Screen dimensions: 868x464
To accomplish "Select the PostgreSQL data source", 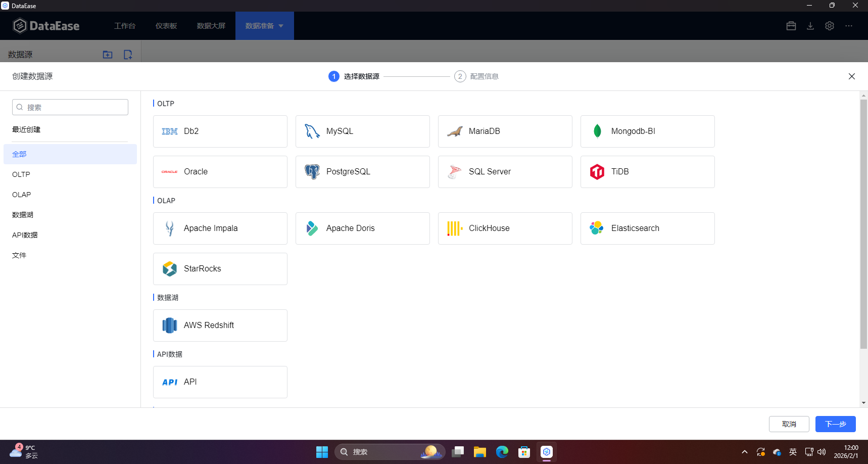I will (x=363, y=172).
